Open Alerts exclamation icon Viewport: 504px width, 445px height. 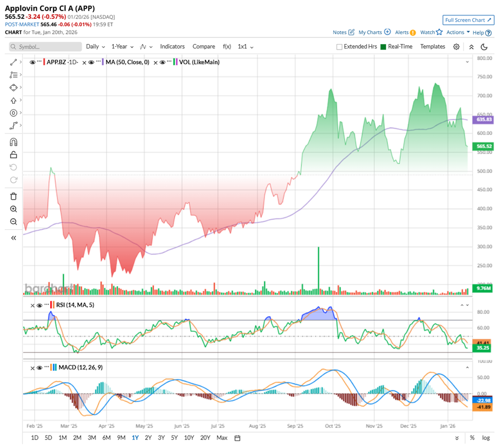coord(412,32)
